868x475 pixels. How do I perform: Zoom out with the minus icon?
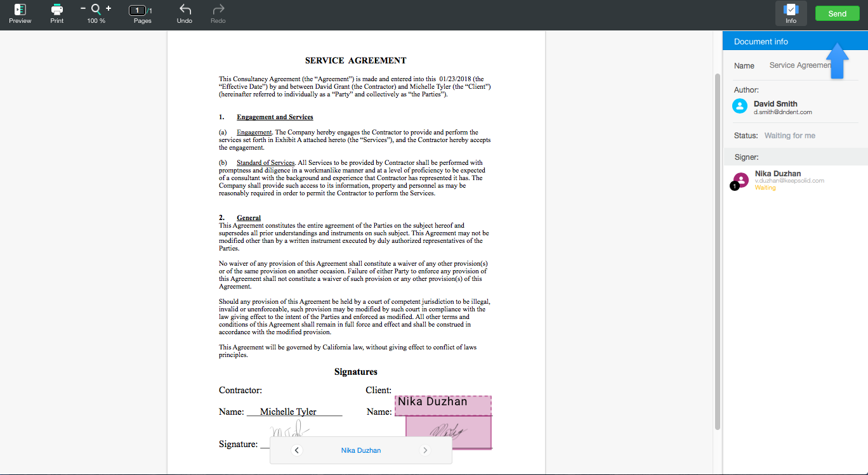83,8
